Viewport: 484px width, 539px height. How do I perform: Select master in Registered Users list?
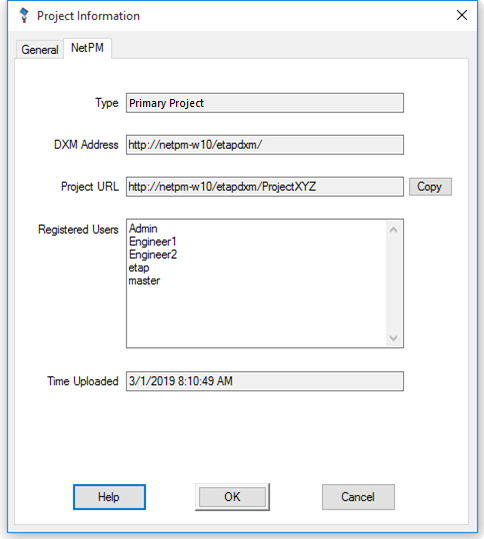(x=144, y=281)
